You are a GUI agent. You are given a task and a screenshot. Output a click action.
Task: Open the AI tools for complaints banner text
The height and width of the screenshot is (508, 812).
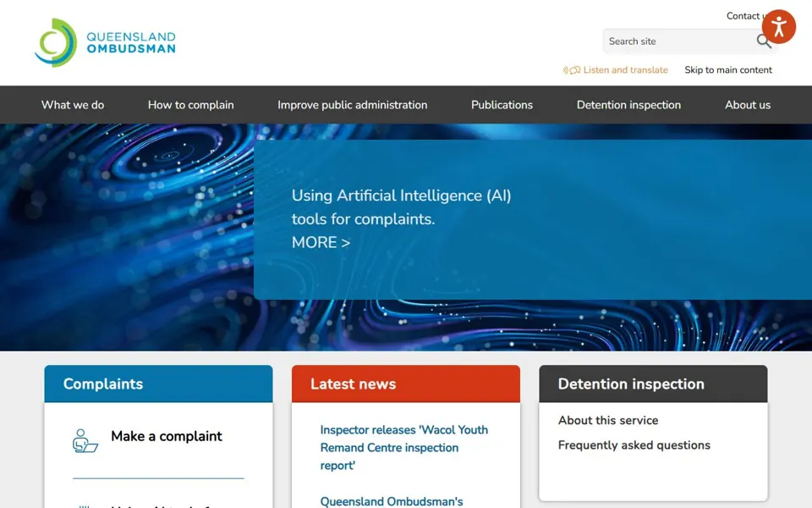click(x=401, y=207)
